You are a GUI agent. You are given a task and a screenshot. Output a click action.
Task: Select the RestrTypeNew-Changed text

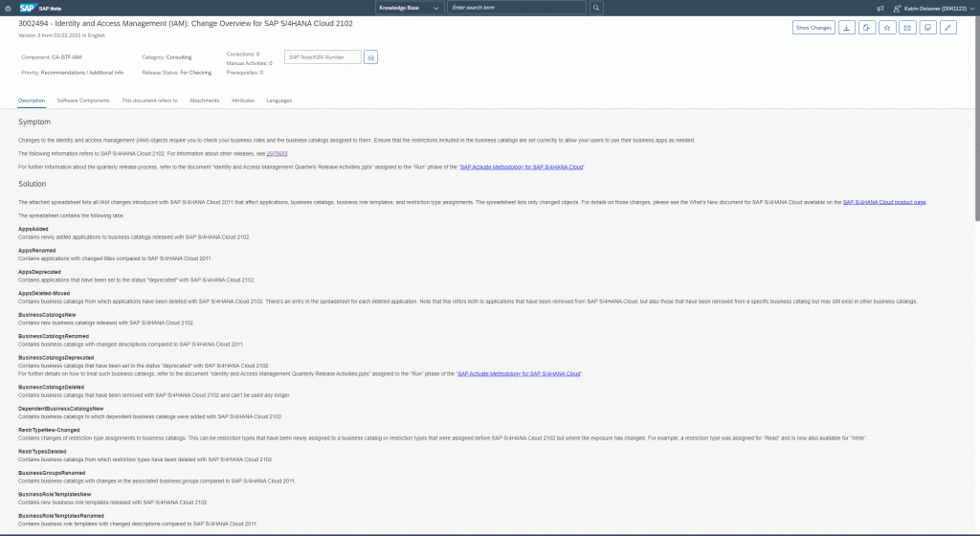click(x=49, y=431)
